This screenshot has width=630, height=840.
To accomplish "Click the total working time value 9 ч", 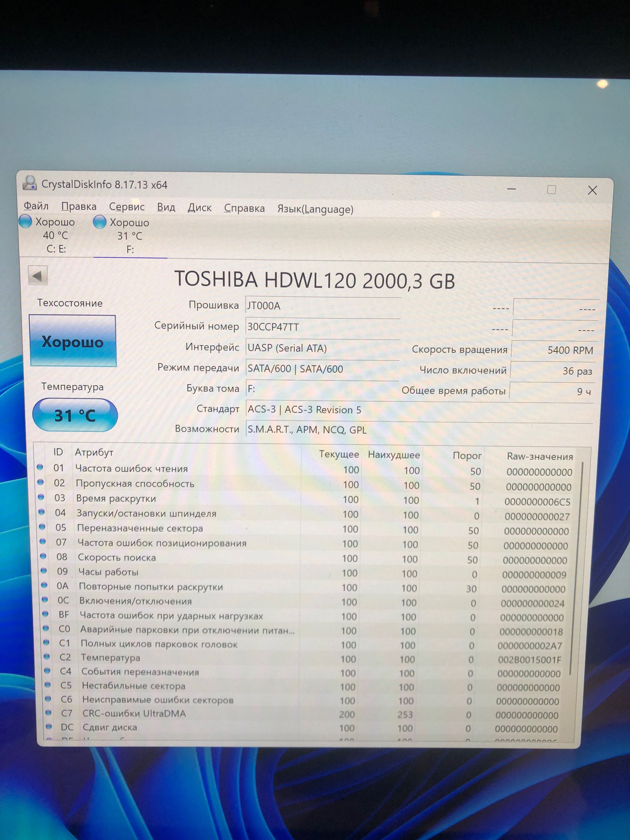I will pos(552,391).
